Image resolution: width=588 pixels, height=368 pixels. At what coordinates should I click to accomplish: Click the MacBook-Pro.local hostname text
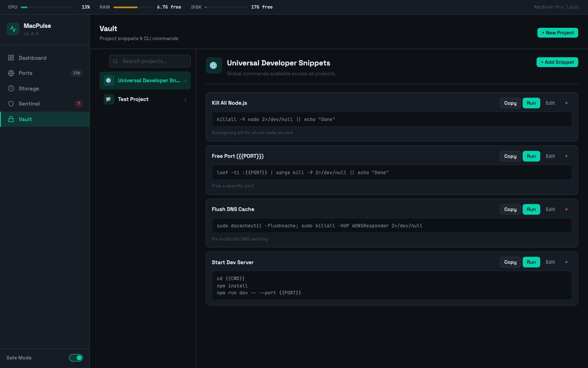pos(557,7)
